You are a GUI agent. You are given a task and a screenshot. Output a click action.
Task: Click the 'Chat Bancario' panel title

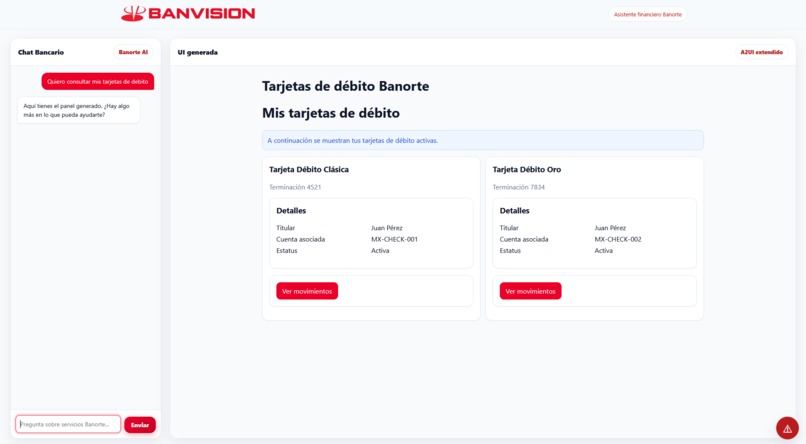click(x=41, y=52)
